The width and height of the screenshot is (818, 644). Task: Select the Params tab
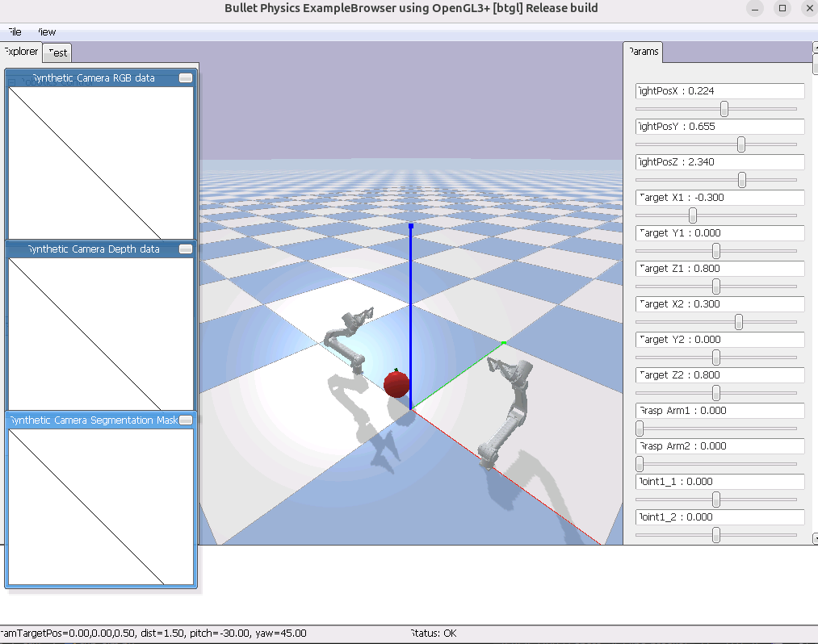coord(644,52)
